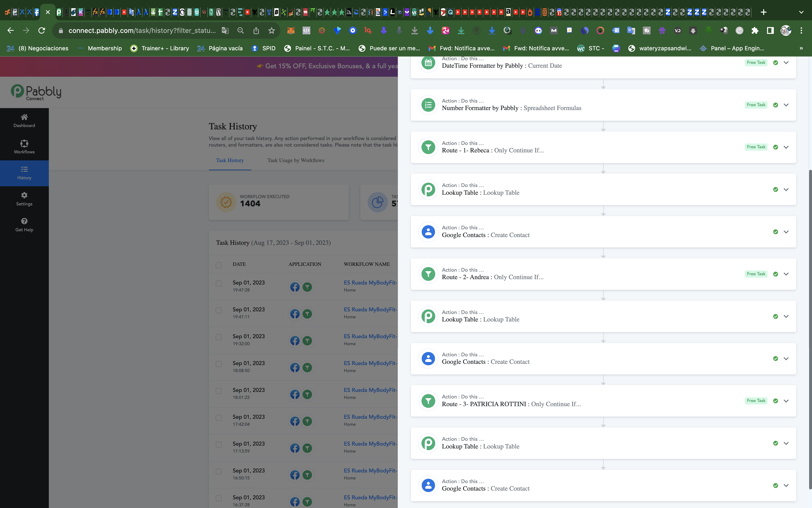Switch to Task Usage by Workflows tab
Image resolution: width=812 pixels, height=508 pixels.
point(296,160)
